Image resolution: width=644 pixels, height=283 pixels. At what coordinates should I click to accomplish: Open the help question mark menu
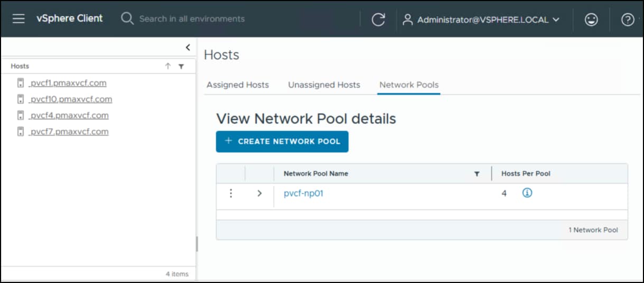tap(627, 20)
